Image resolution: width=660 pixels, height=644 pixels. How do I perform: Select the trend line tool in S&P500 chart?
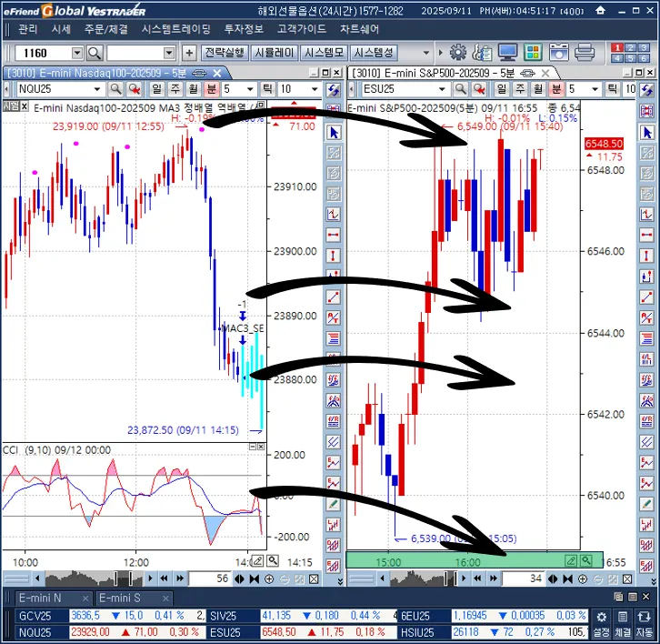click(x=647, y=297)
